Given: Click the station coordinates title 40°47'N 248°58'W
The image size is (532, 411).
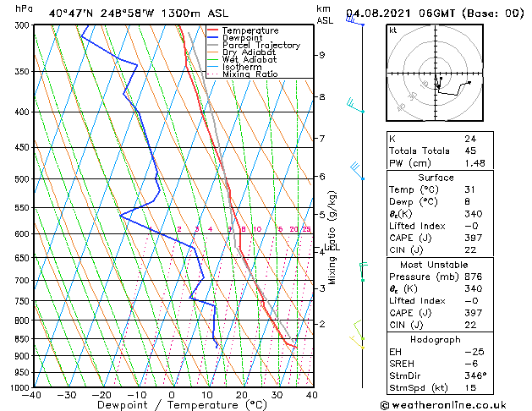Looking at the screenshot, I should (101, 14).
